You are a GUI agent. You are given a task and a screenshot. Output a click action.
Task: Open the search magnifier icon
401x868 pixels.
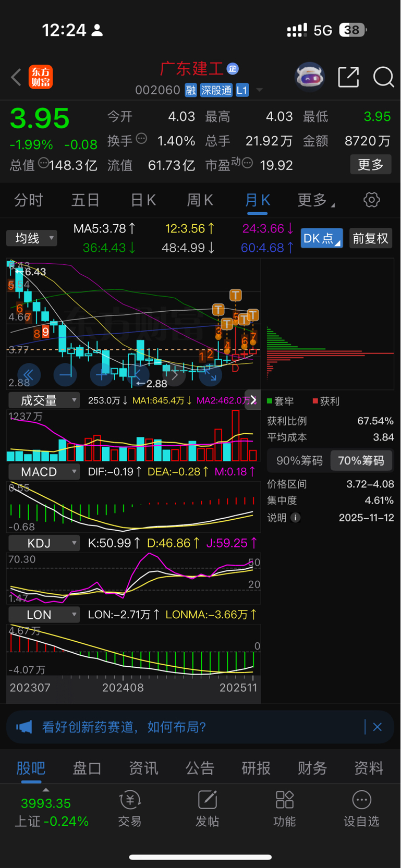tap(383, 77)
